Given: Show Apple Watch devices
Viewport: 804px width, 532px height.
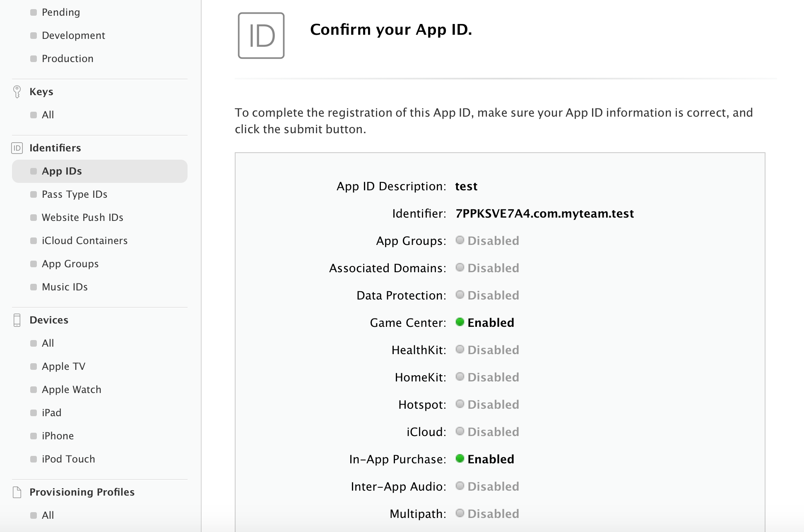Looking at the screenshot, I should [x=71, y=390].
